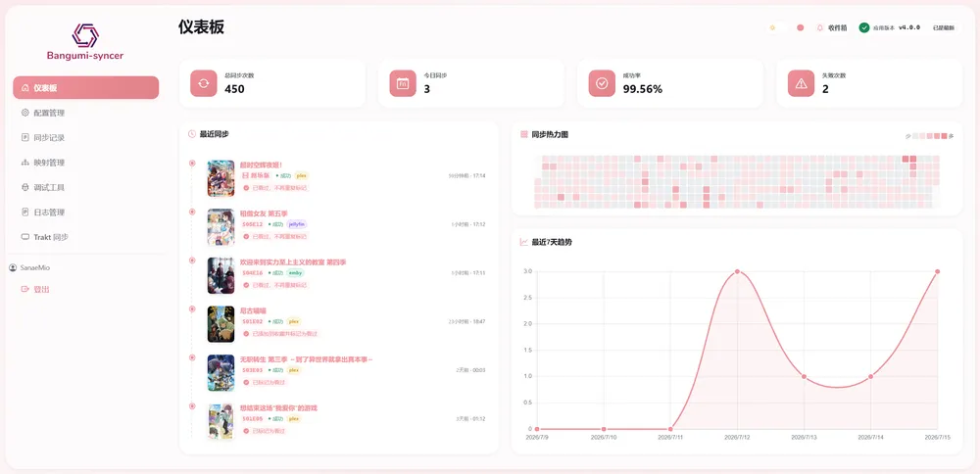Click the trend chart icon beside 最近7天趋势

tap(524, 242)
